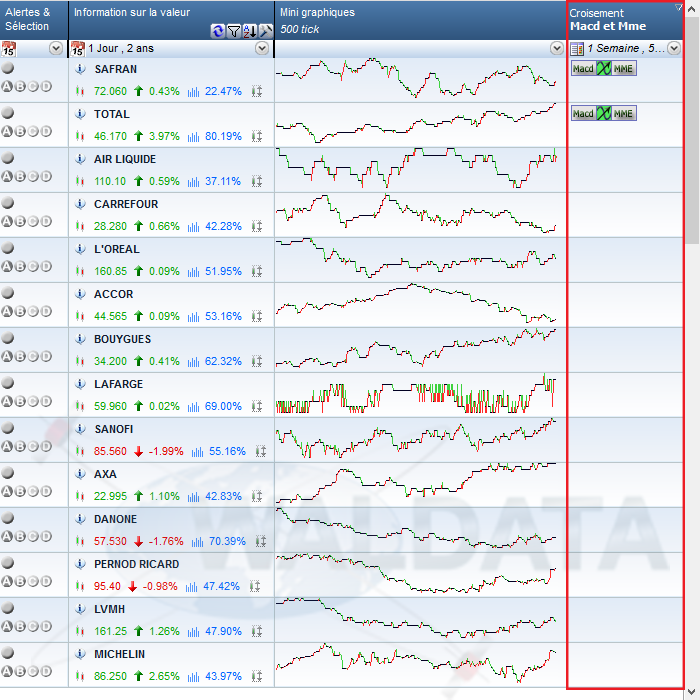Open the 1 Jour, 2 ans dropdown
This screenshot has height=700, width=700.
(x=262, y=48)
